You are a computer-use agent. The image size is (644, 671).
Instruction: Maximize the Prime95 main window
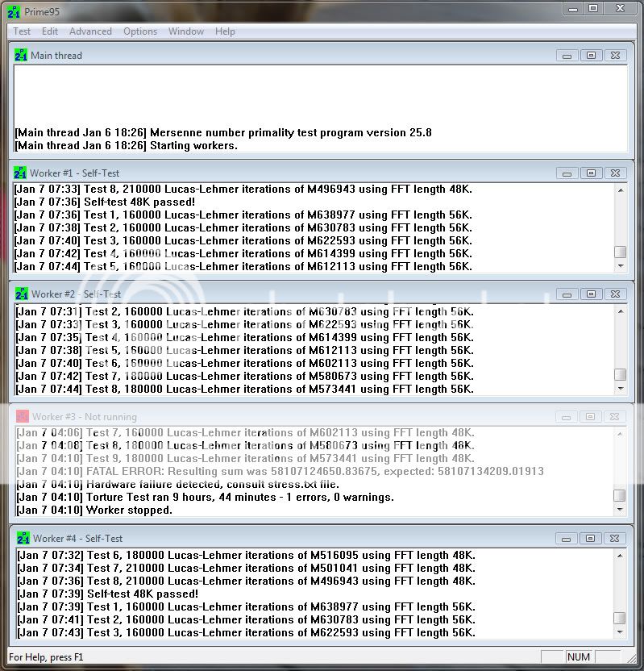tap(593, 8)
